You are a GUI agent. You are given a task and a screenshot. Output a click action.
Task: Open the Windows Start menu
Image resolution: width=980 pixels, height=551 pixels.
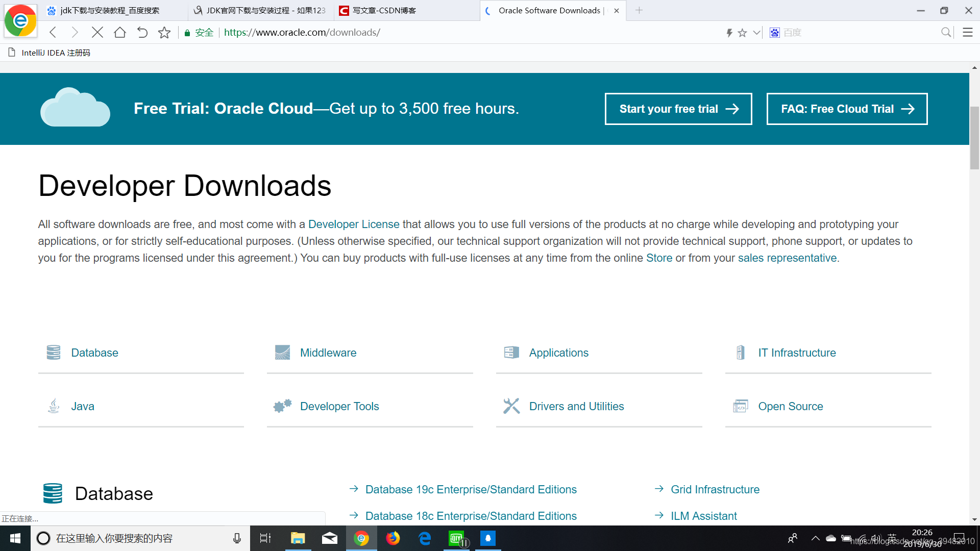tap(15, 538)
